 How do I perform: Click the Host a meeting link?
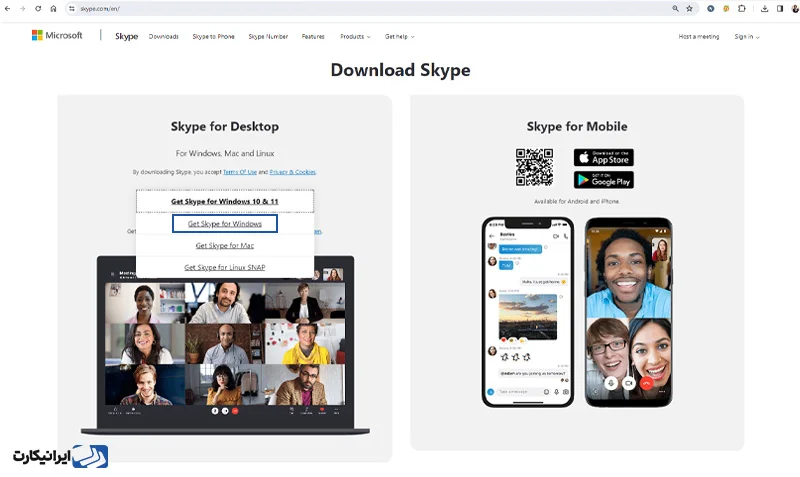pos(698,37)
